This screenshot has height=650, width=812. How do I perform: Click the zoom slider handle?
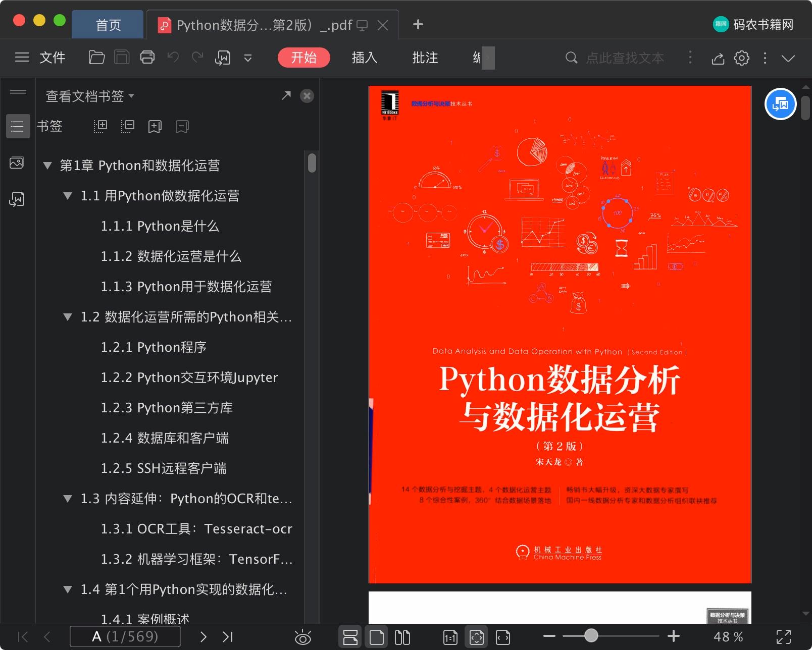[x=591, y=636]
